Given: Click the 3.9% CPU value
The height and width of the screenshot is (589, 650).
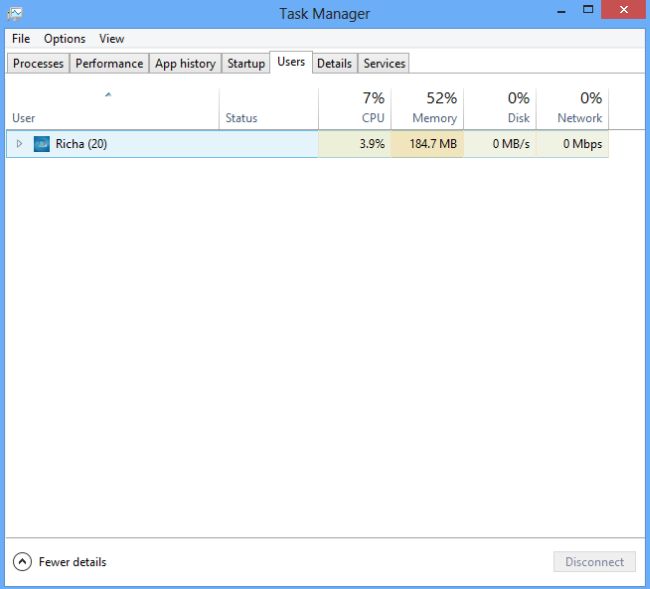Looking at the screenshot, I should (x=372, y=144).
